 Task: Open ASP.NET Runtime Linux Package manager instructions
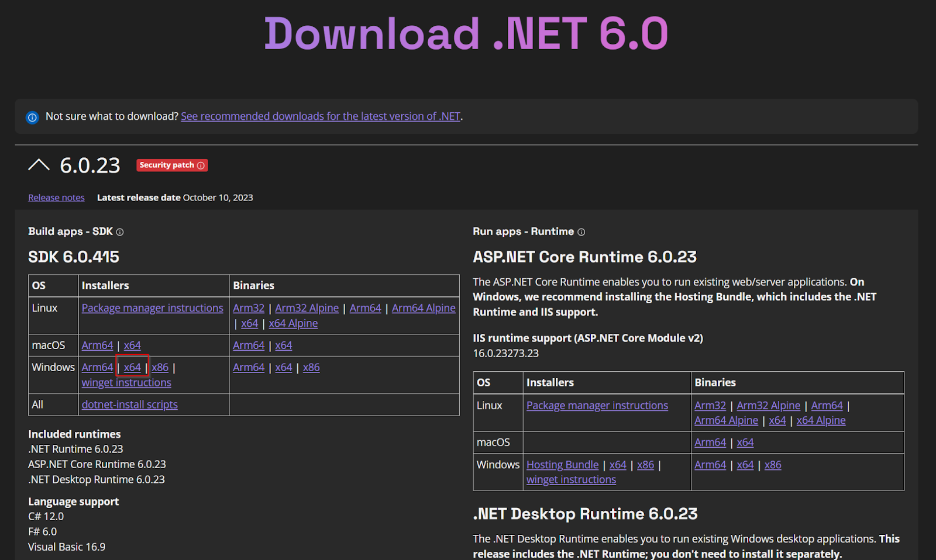(597, 406)
